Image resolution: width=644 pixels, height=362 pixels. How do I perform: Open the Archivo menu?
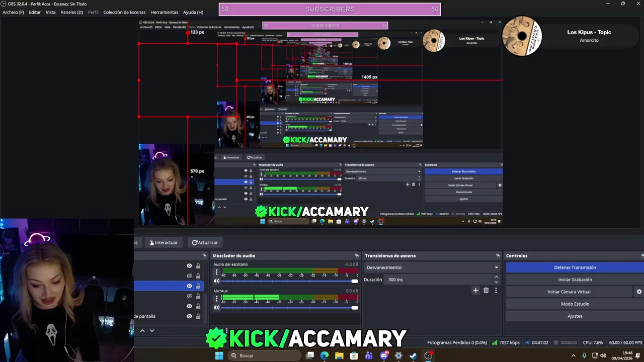pyautogui.click(x=13, y=12)
